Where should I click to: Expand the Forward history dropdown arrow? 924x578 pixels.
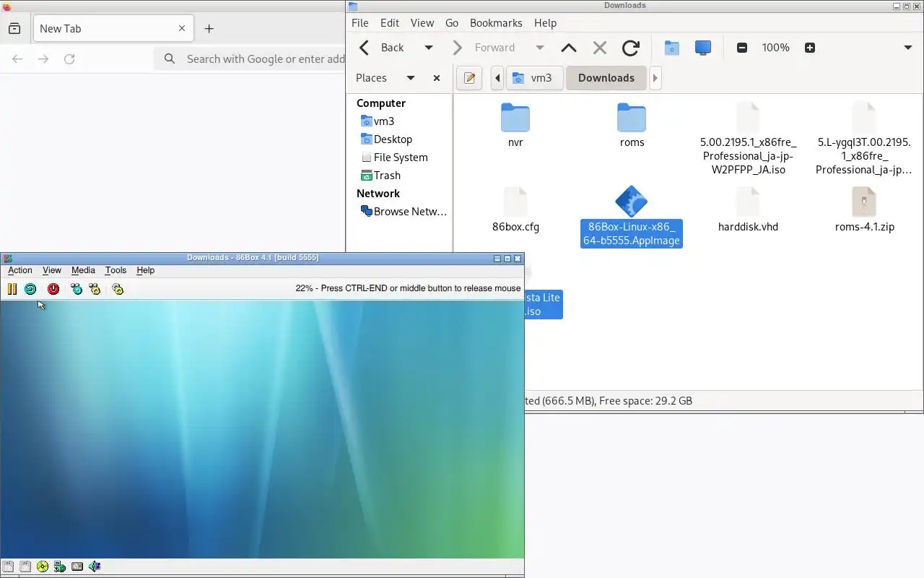(x=539, y=48)
